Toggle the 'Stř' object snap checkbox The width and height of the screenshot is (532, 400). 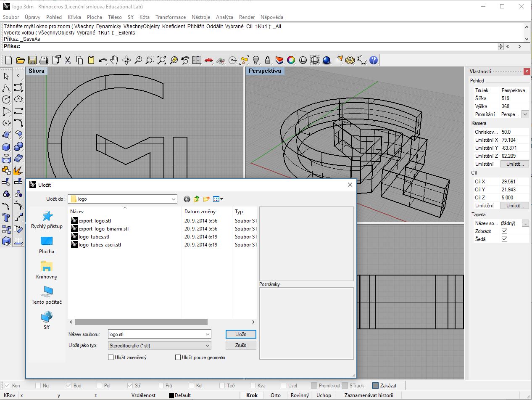pos(130,385)
